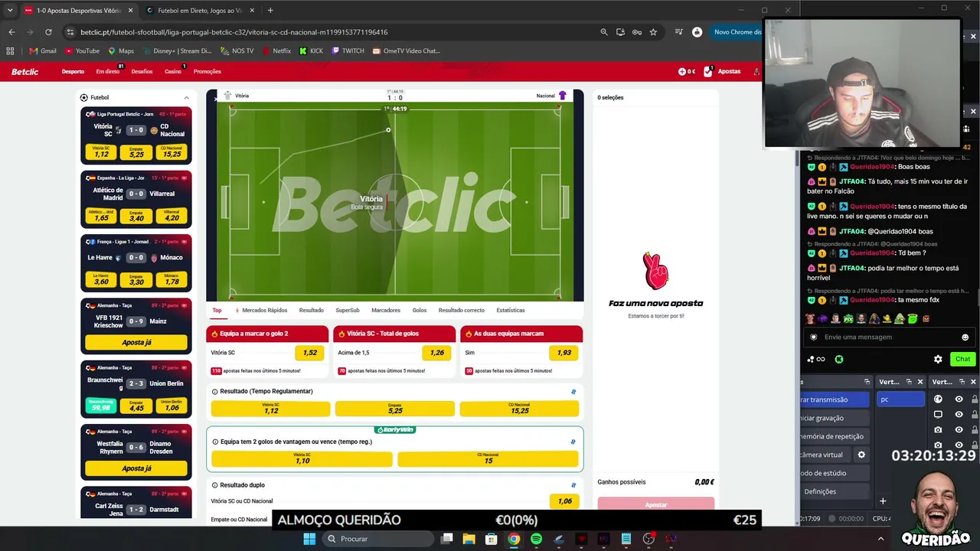Screen dimensions: 980x551
Task: Select Vitória SC ou CD Nacional 1,06
Action: [x=564, y=501]
